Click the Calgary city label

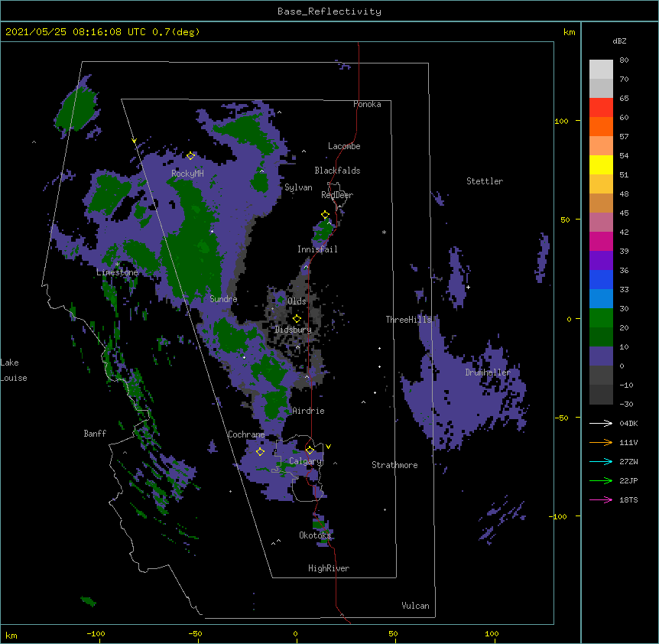(x=305, y=461)
